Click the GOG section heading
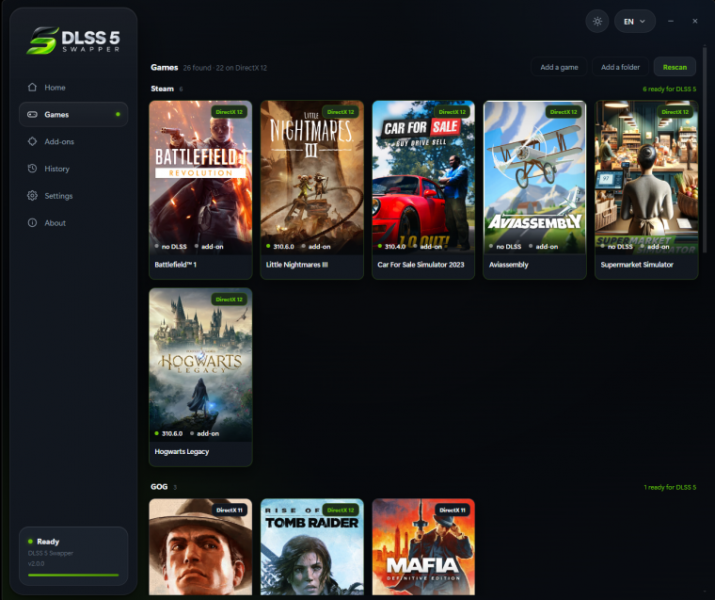The width and height of the screenshot is (715, 600). pos(159,486)
